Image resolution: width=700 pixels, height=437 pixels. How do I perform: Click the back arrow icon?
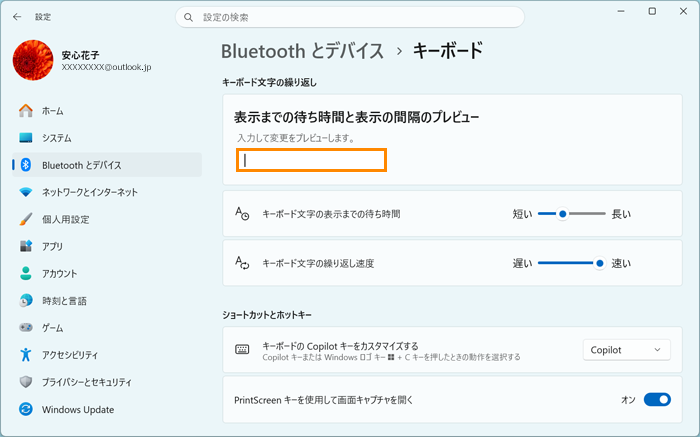click(17, 17)
